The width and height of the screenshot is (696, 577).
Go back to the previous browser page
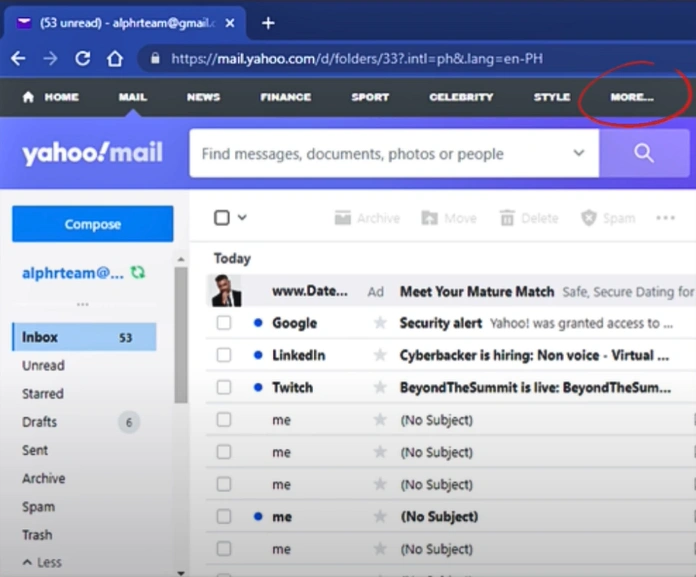18,58
